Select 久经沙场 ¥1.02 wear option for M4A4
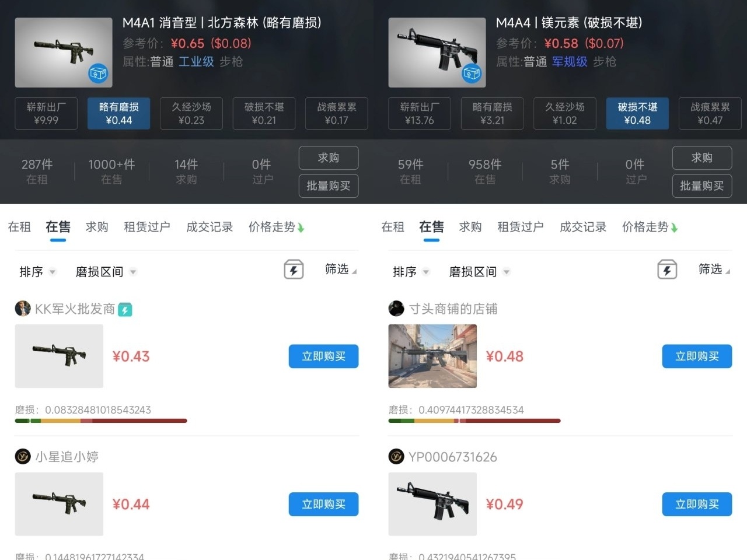 pyautogui.click(x=564, y=113)
